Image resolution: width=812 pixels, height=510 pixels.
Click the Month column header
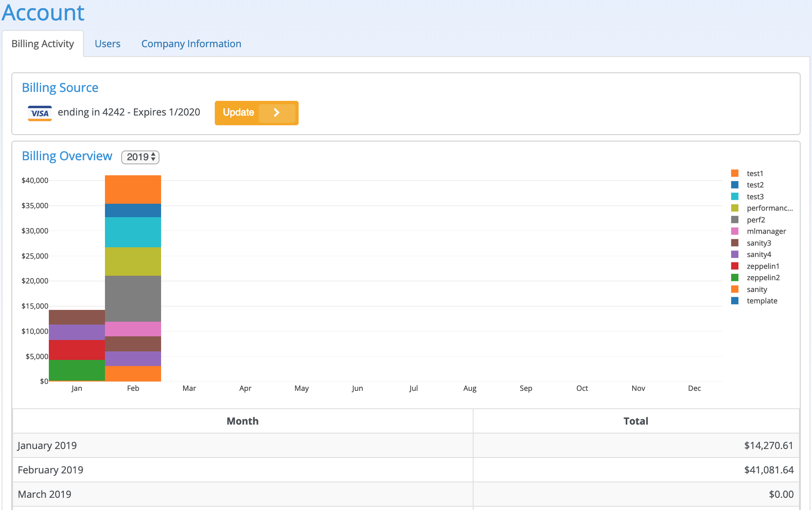[243, 421]
